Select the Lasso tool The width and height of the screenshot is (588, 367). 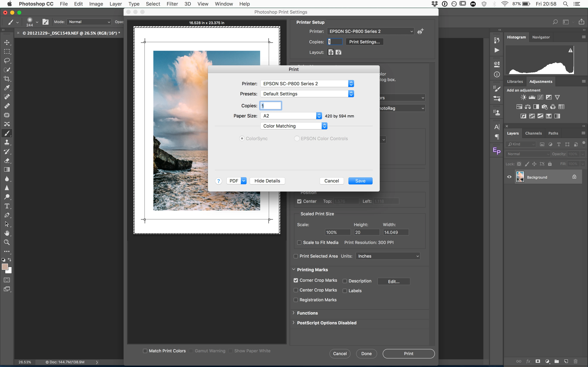(x=7, y=60)
